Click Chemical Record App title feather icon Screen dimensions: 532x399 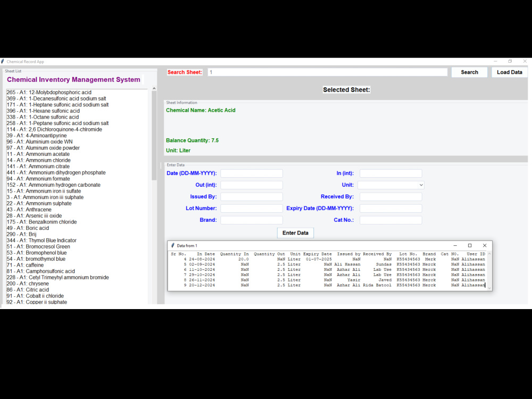[x=3, y=62]
